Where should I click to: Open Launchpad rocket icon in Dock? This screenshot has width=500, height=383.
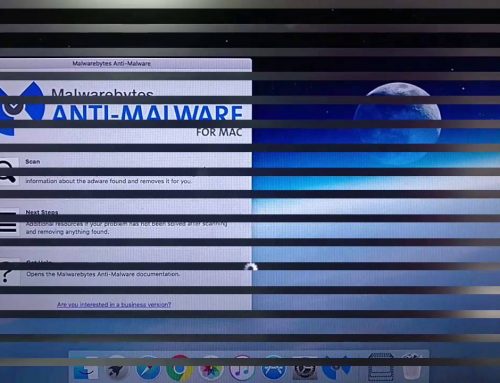pos(117,369)
